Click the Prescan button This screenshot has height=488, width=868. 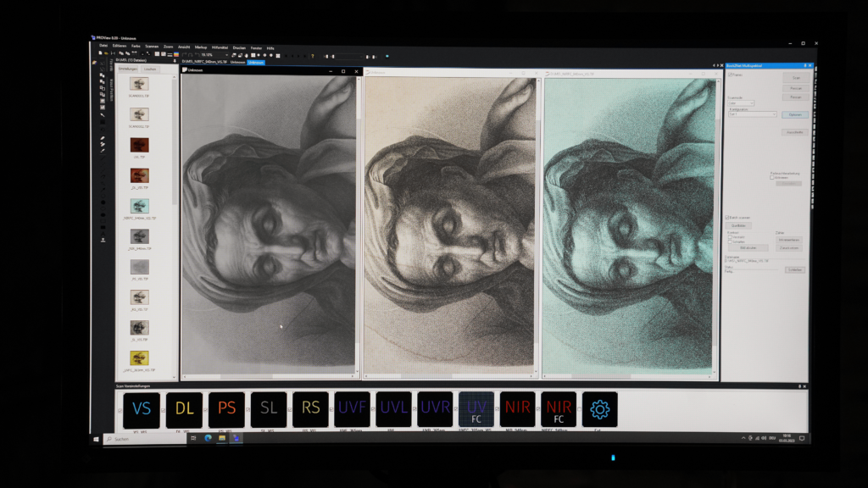(796, 88)
